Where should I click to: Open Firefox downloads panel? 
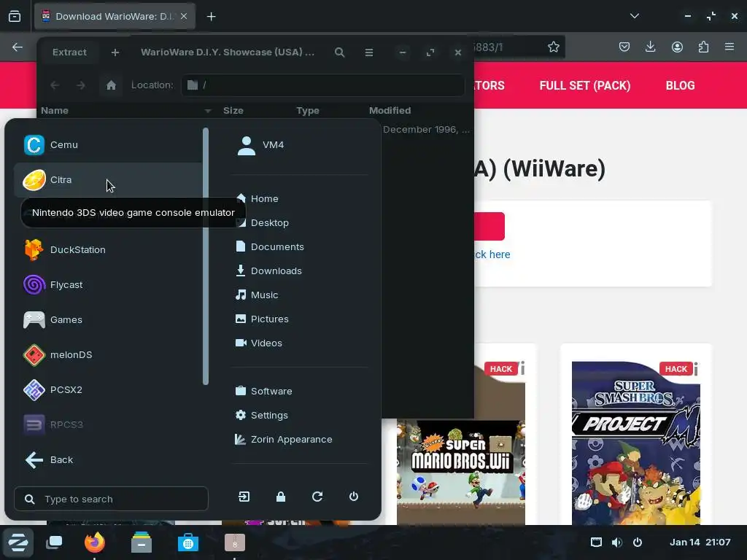pos(650,47)
